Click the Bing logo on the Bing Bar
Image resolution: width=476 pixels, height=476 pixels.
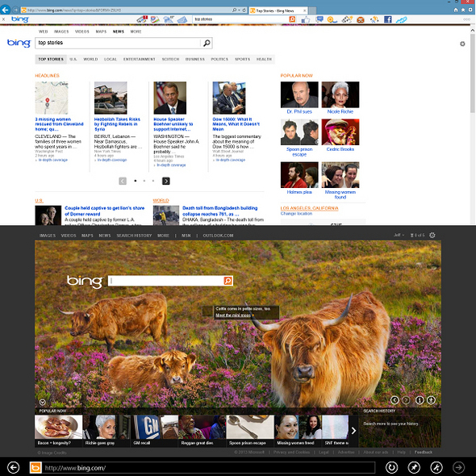19,19
